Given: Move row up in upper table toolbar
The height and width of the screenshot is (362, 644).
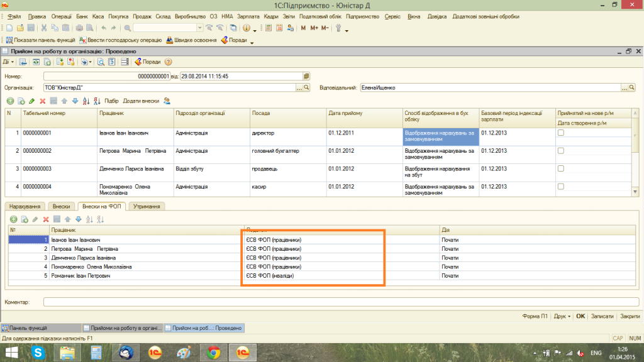Looking at the screenshot, I should click(65, 101).
